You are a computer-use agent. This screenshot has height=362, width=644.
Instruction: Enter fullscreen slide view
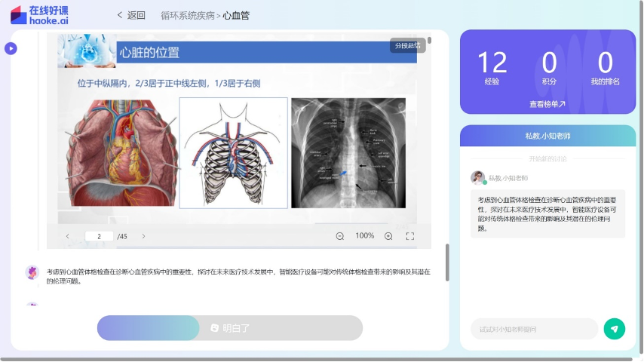pyautogui.click(x=410, y=236)
